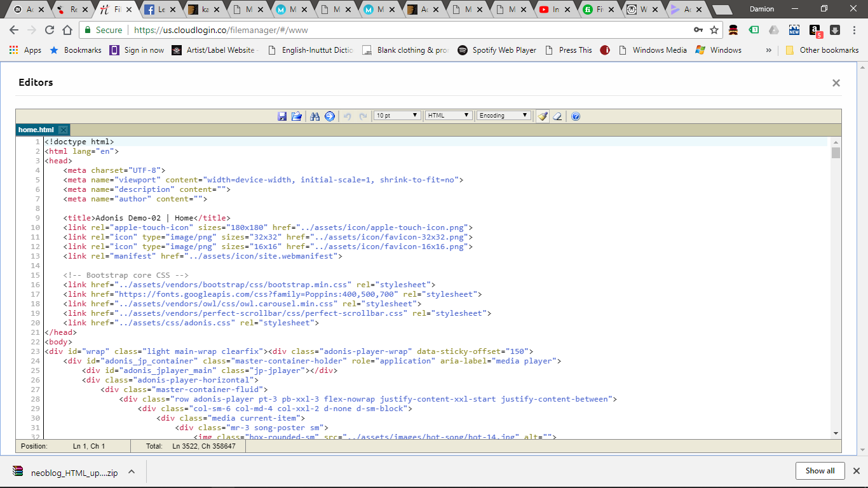Viewport: 868px width, 488px height.
Task: Expand the bookmarks overflow chevron
Action: (x=769, y=50)
